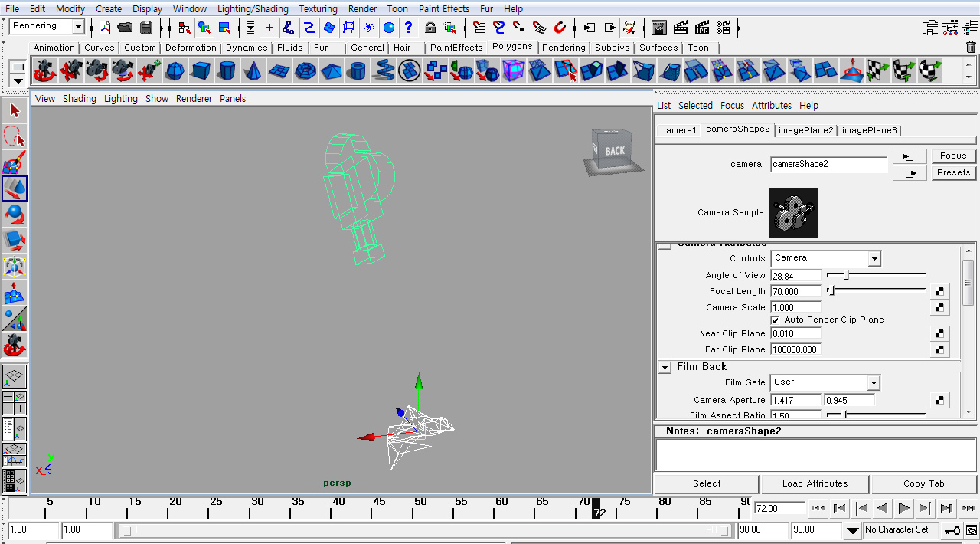This screenshot has height=544, width=980.
Task: Select the arrow Select tool
Action: click(x=14, y=110)
